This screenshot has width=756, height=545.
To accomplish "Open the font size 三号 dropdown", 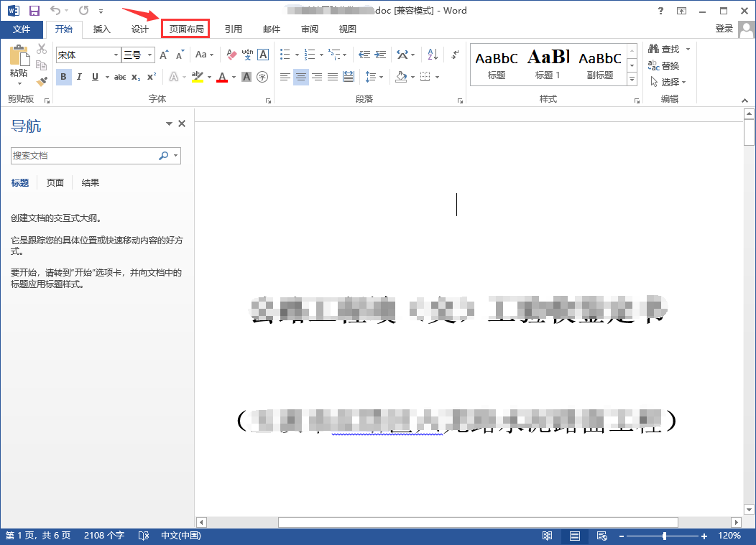I will (x=150, y=55).
